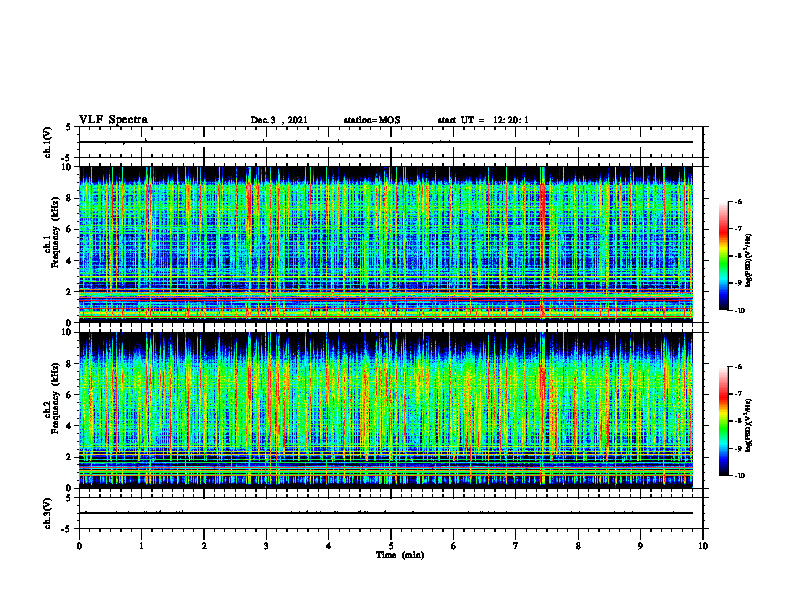The height and width of the screenshot is (612, 792).
Task: Click ch.2 frequency tick "8"
Action: click(69, 364)
